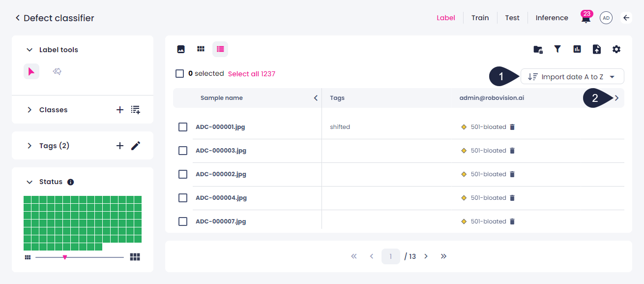644x284 pixels.
Task: Go to the first page
Action: (x=353, y=256)
